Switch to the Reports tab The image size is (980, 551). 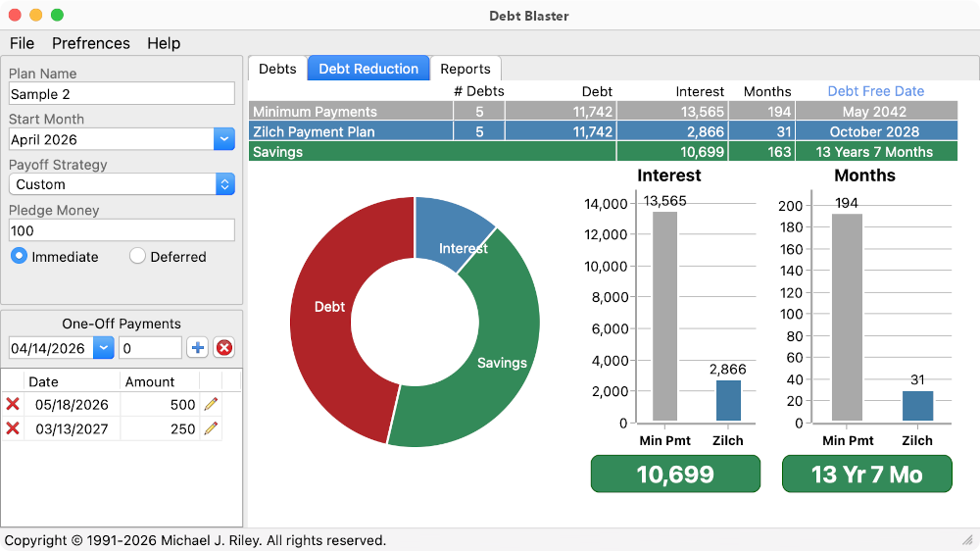[x=465, y=69]
